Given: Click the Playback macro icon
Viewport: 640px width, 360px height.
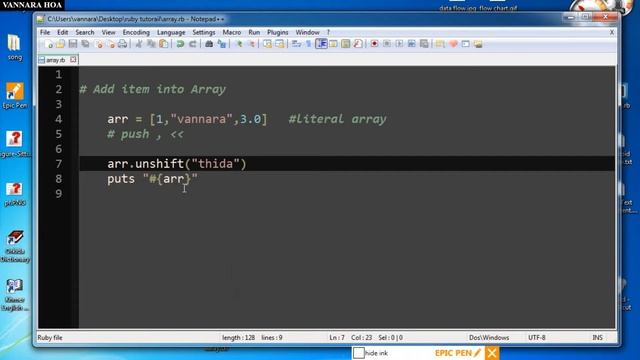Looking at the screenshot, I should coord(399,44).
